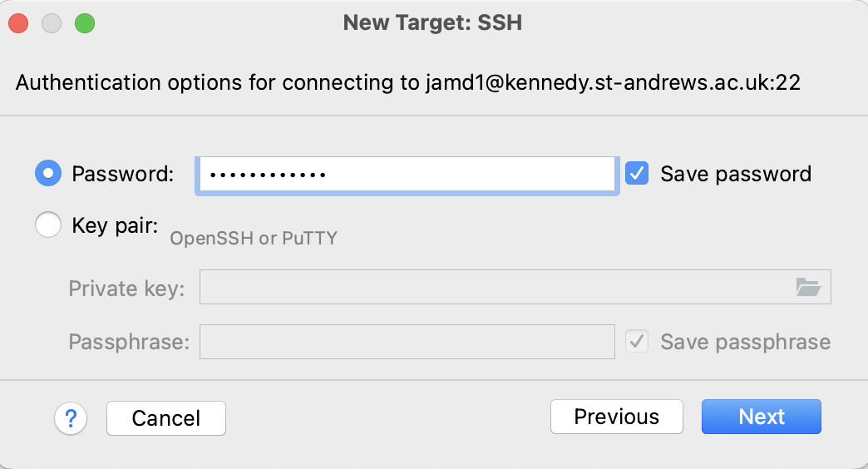868x469 pixels.
Task: Select the Key pair radio button
Action: [x=48, y=225]
